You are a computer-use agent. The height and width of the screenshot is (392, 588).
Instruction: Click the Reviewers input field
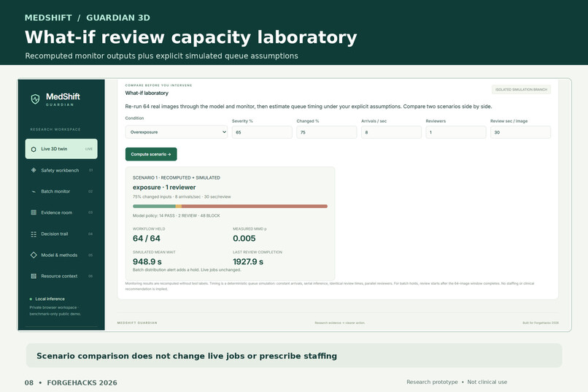click(456, 132)
